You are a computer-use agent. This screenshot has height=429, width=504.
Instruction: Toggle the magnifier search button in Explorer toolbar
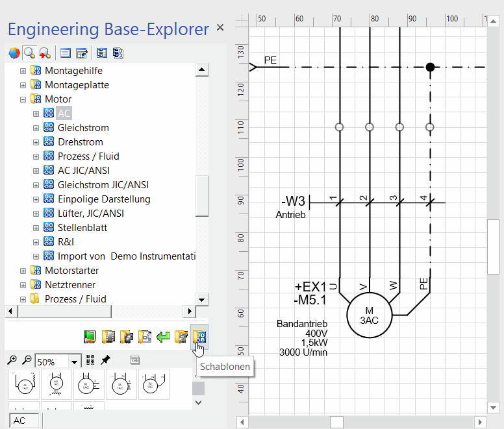point(29,53)
